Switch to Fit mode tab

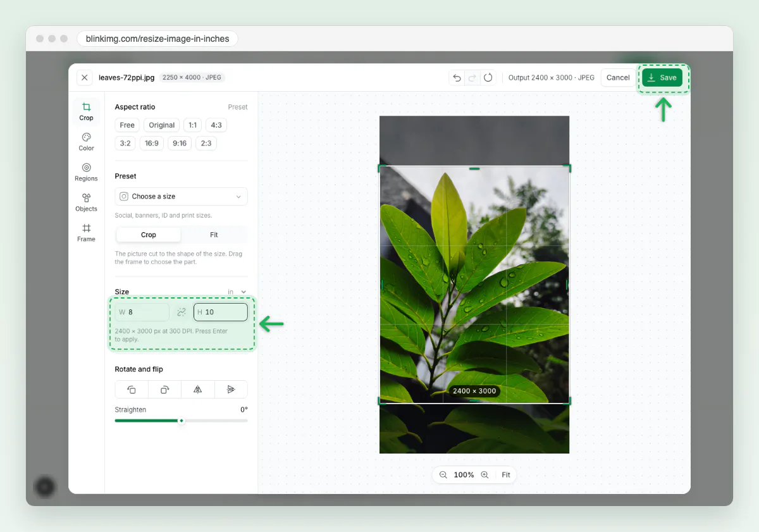coord(214,235)
